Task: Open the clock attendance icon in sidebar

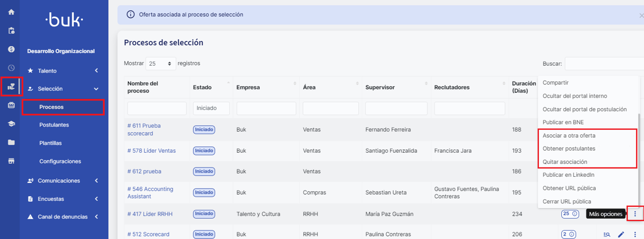Action: [x=11, y=68]
